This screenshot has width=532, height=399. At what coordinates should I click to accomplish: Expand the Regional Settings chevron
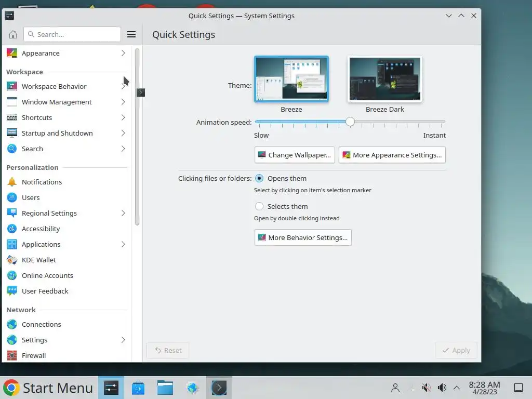pos(123,213)
